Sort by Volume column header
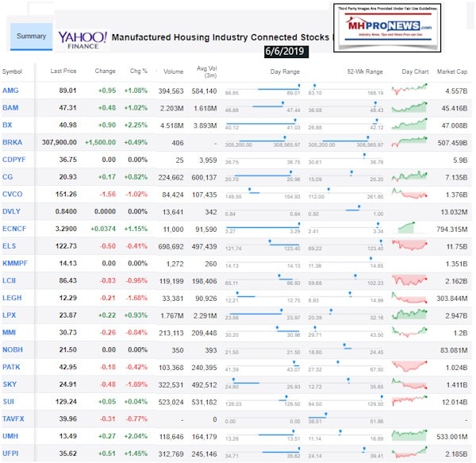Viewport: 476px width, 463px height. [x=173, y=71]
